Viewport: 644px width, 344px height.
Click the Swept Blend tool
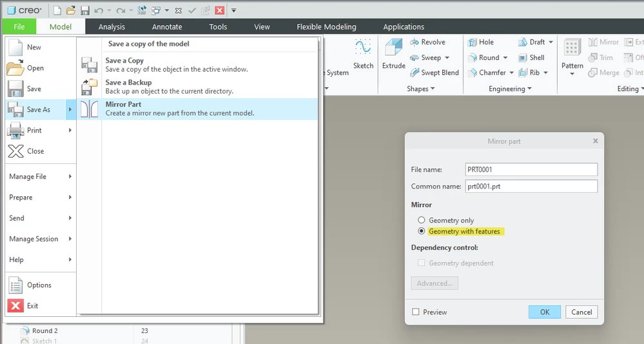434,73
